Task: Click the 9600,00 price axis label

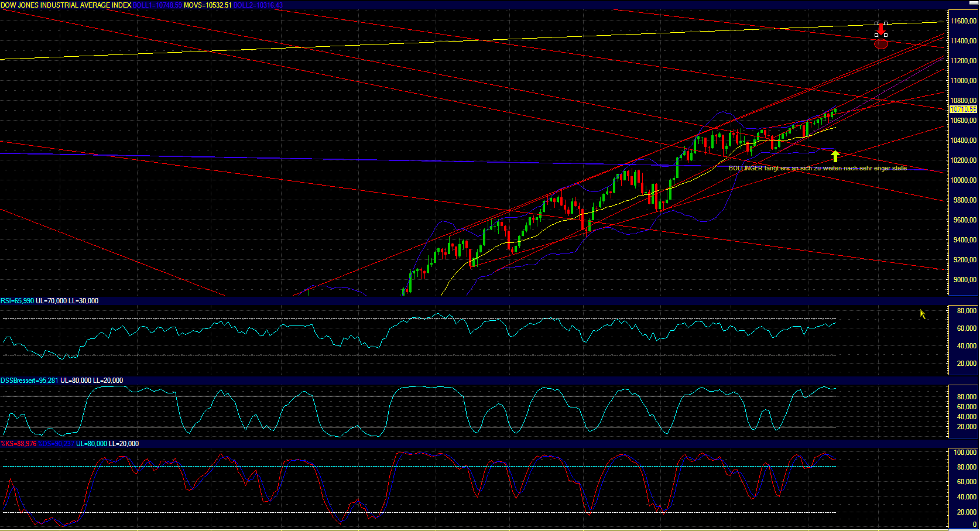Action: [x=965, y=220]
